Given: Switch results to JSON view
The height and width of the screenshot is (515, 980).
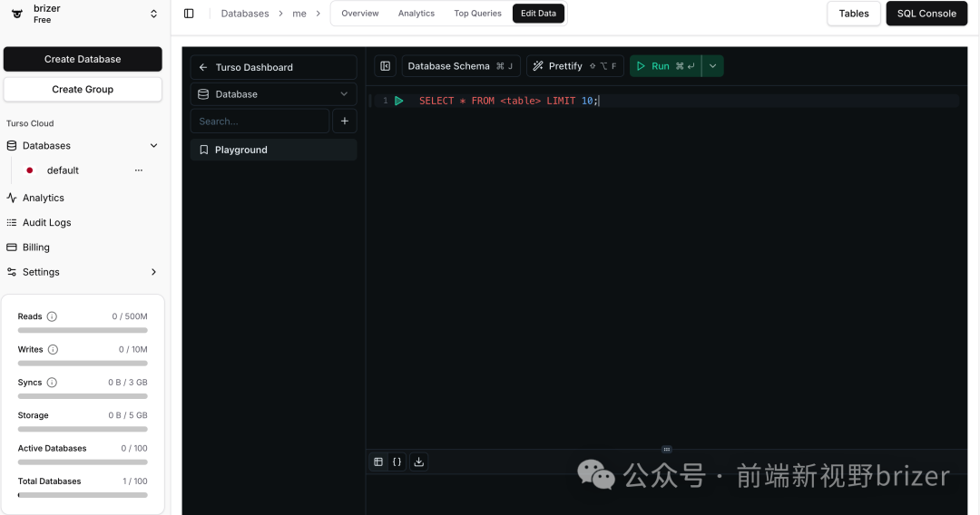Looking at the screenshot, I should coord(397,462).
